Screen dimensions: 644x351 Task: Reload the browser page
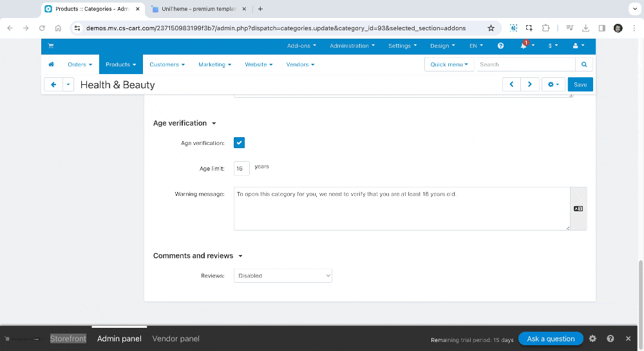tap(42, 28)
